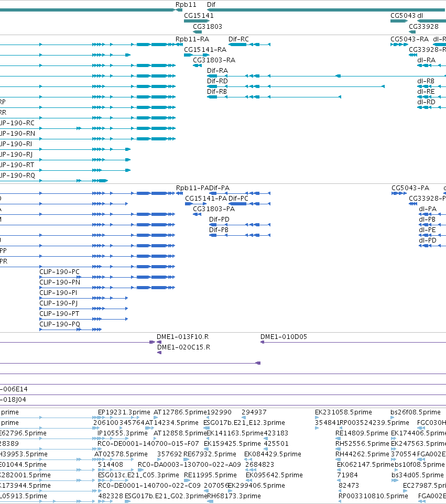Open the RP003310810.5prime EST label
This screenshot has height=504, width=446.
pyautogui.click(x=373, y=496)
